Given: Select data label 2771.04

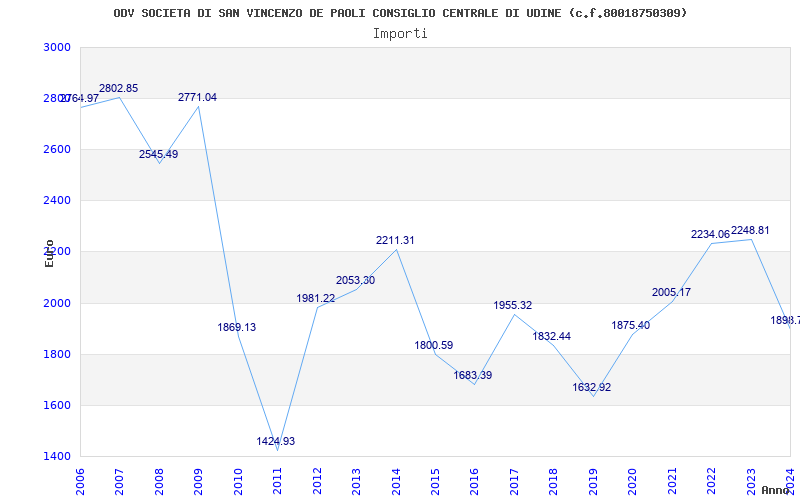Looking at the screenshot, I should click(x=197, y=97).
